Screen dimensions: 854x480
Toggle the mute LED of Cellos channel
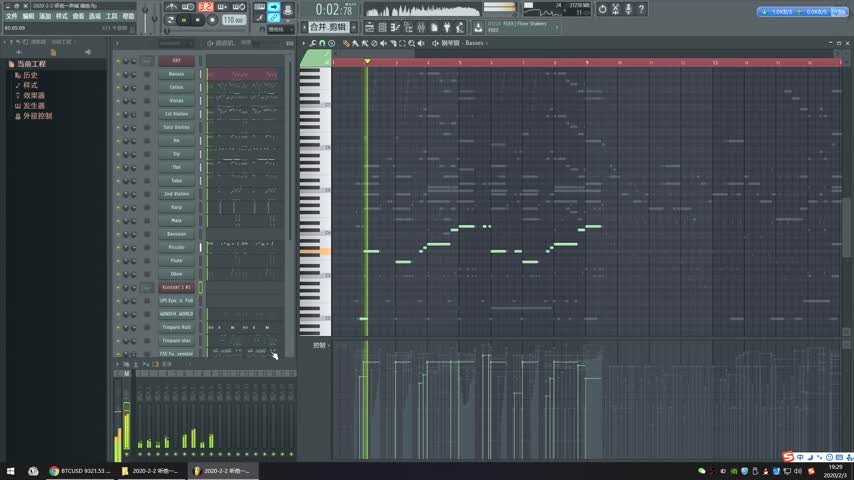[x=119, y=87]
